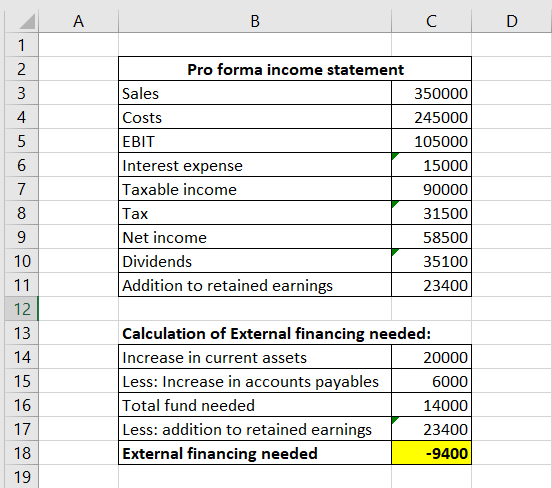Select the 'Tax' label cell
552x488 pixels.
pyautogui.click(x=255, y=213)
